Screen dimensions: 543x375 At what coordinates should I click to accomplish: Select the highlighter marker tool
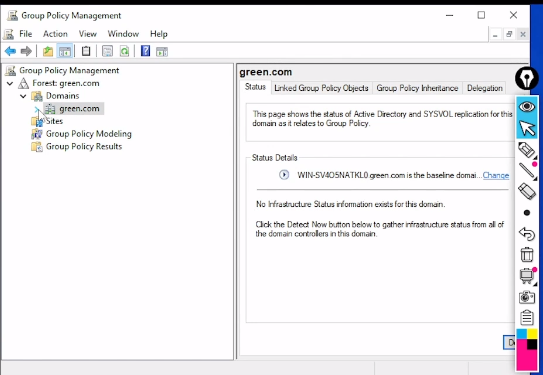(x=527, y=150)
